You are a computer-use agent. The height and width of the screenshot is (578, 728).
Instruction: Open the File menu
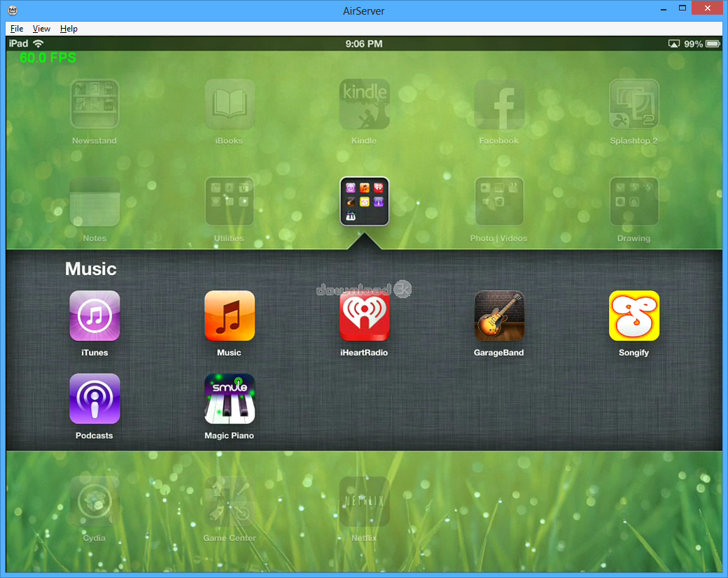click(17, 29)
